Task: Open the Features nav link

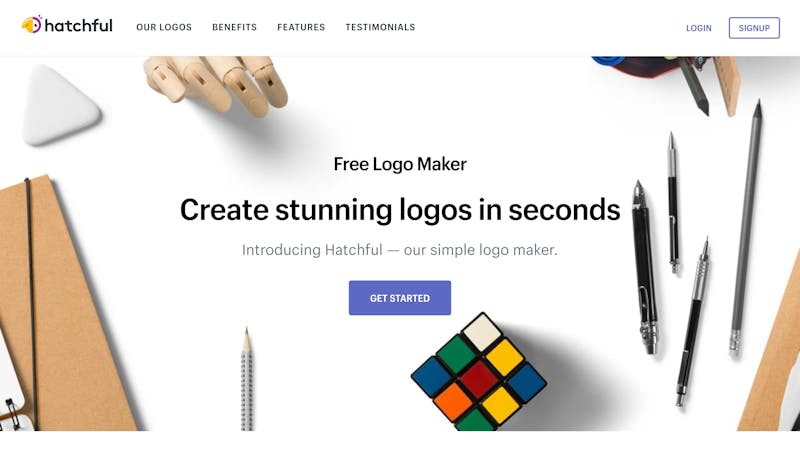Action: tap(301, 27)
